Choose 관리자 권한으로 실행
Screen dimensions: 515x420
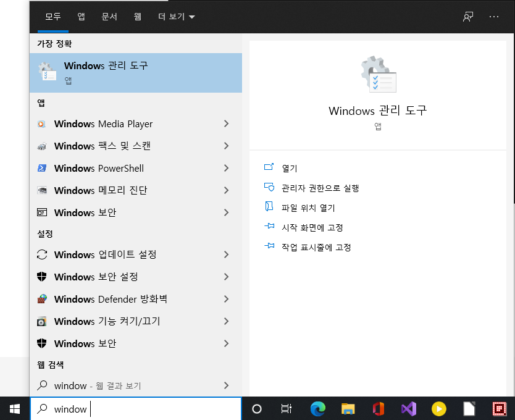coord(320,188)
